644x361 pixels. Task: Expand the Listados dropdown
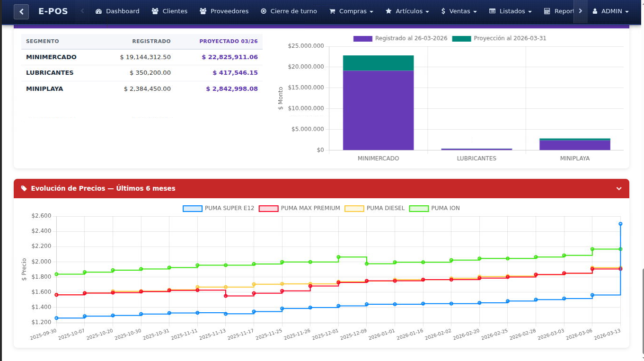click(510, 11)
